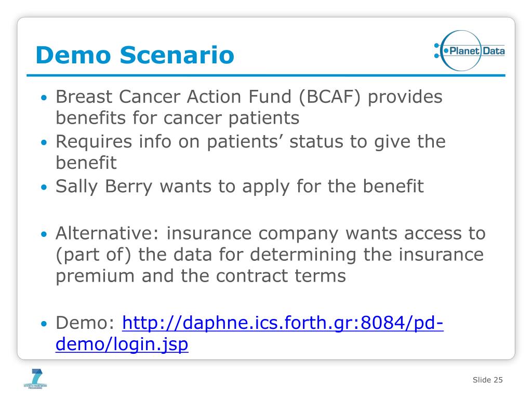Click the Slide 25 number label
The width and height of the screenshot is (532, 399).
(487, 380)
